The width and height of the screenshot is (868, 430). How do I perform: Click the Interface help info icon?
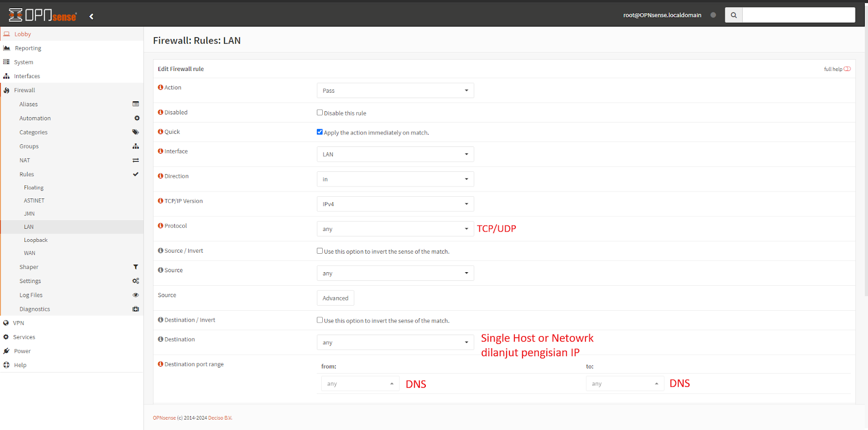coord(161,151)
